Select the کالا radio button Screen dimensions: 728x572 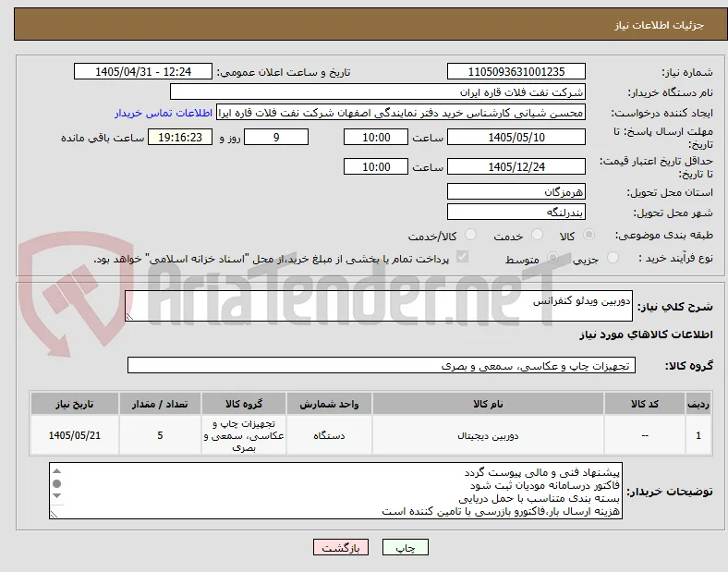click(588, 235)
